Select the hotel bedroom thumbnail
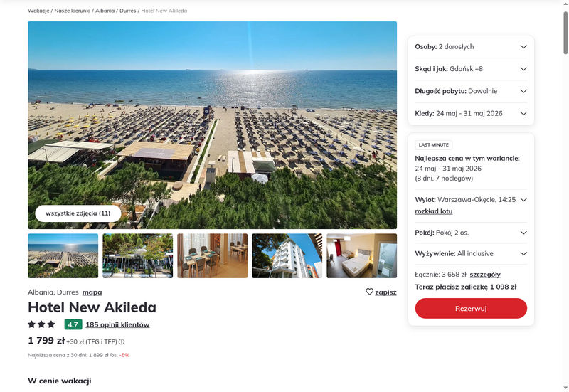Screen dimensions: 569x392 pyautogui.click(x=362, y=256)
